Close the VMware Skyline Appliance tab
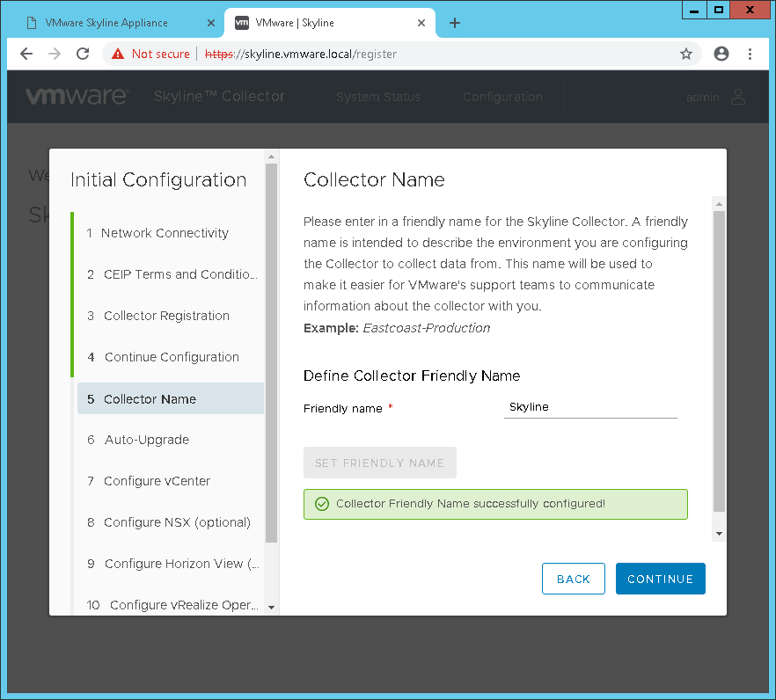 tap(211, 23)
